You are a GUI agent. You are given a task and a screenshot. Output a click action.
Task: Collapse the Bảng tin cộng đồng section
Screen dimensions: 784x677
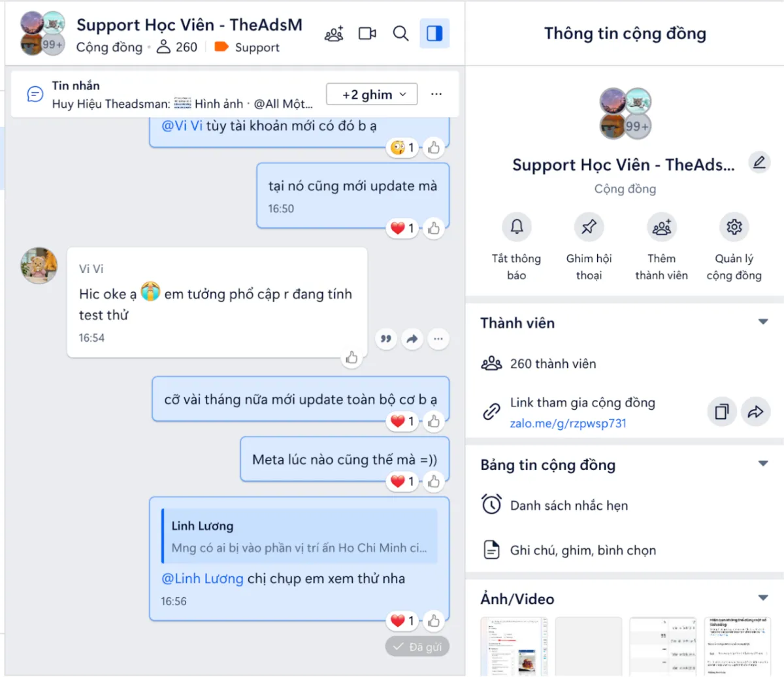click(762, 464)
